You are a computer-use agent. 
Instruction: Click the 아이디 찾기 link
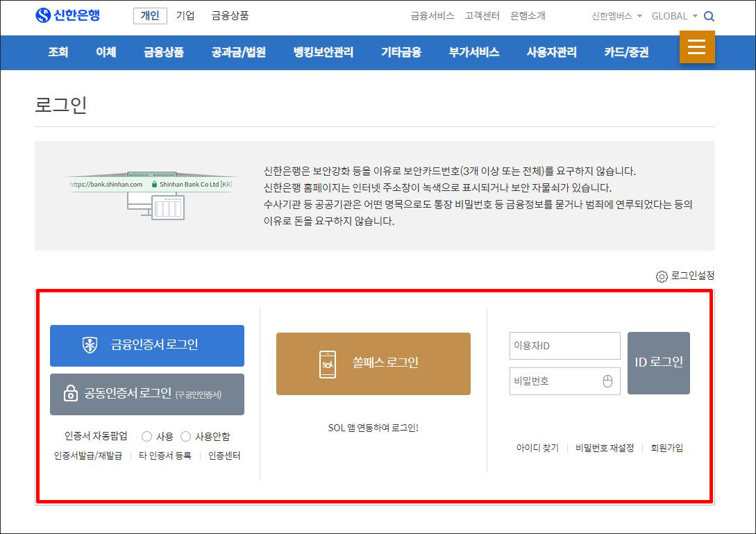pyautogui.click(x=537, y=448)
